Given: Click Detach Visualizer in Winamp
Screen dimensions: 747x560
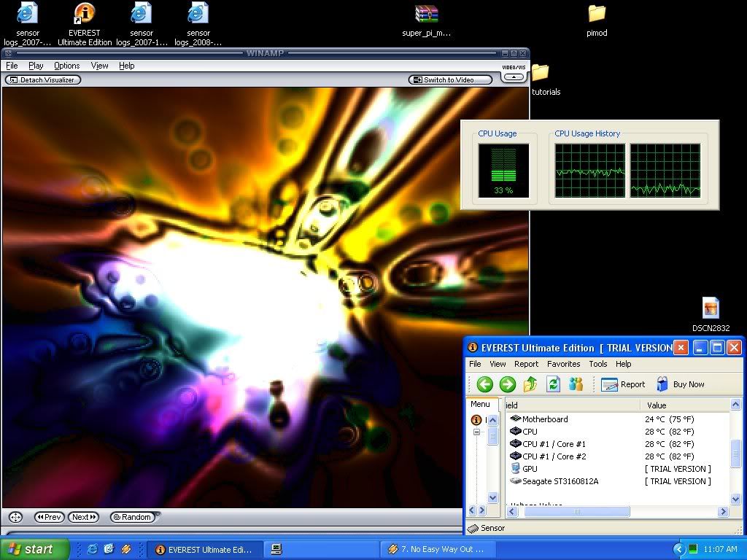Looking at the screenshot, I should (x=43, y=79).
